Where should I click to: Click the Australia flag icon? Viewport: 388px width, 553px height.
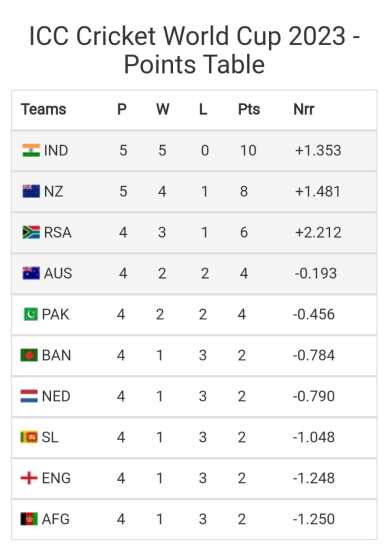point(31,273)
